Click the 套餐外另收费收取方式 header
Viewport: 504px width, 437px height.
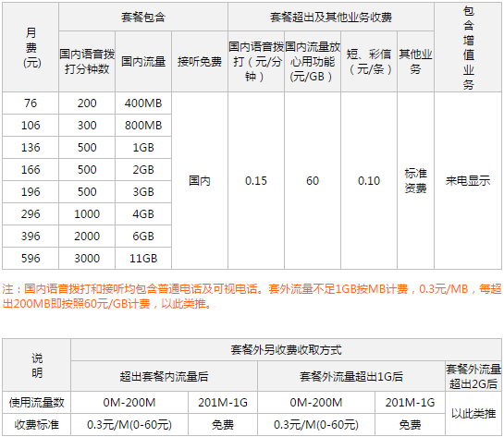[x=286, y=349]
